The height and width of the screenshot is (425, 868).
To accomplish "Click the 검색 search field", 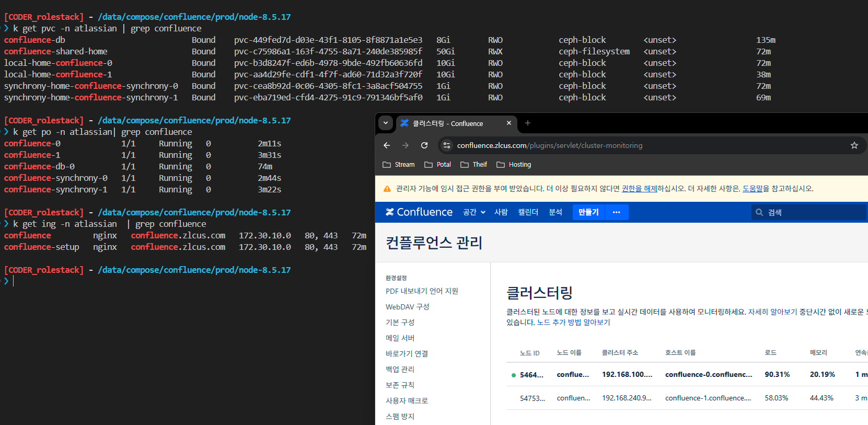I will click(x=808, y=212).
